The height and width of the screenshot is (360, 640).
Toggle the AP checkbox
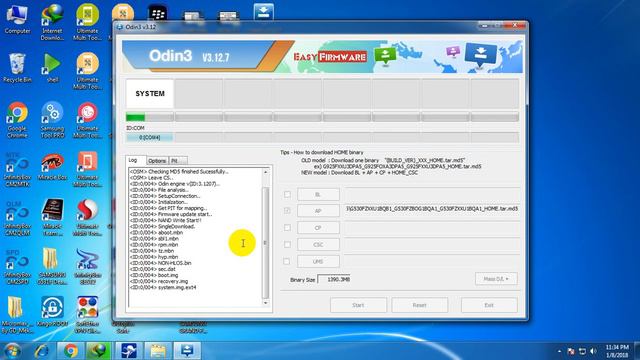click(x=287, y=211)
